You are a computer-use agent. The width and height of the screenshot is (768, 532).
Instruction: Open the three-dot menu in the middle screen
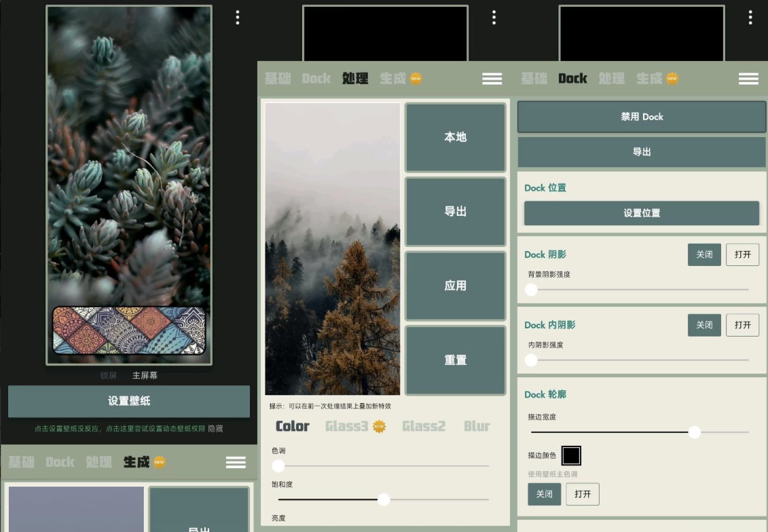tap(494, 18)
